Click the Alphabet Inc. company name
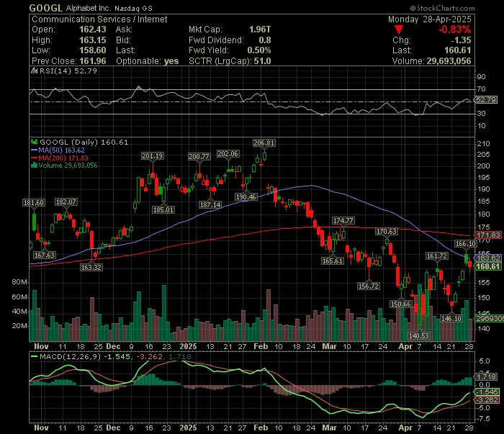 [x=89, y=9]
